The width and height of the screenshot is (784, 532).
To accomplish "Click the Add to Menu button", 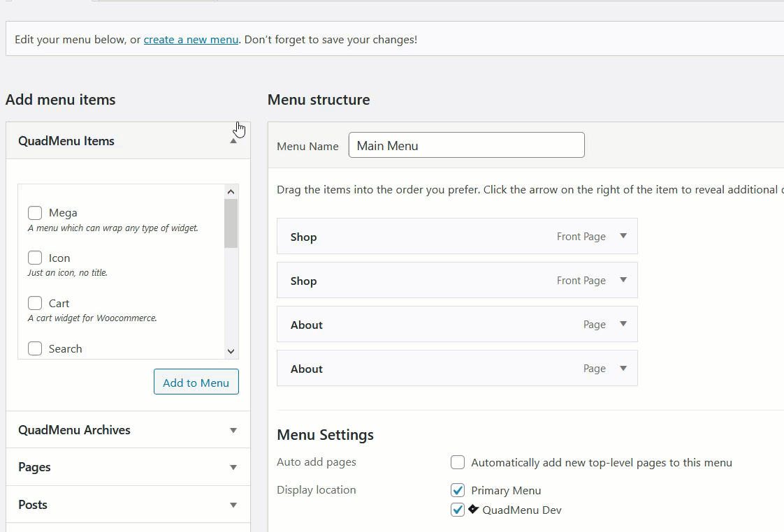I will tap(196, 382).
